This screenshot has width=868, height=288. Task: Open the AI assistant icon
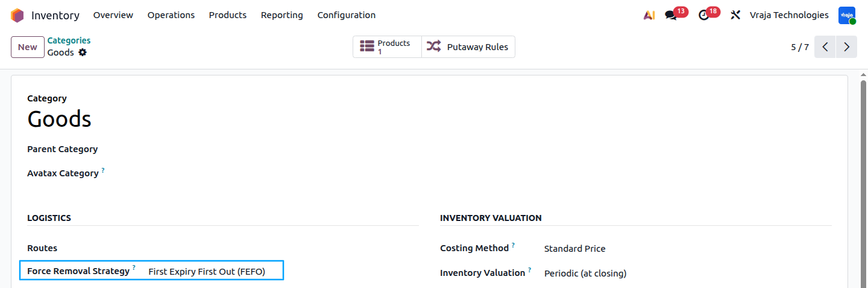[649, 15]
